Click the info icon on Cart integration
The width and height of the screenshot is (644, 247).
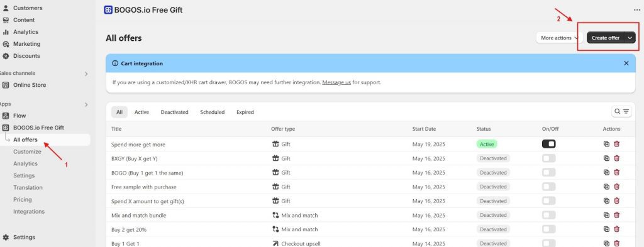[x=115, y=63]
